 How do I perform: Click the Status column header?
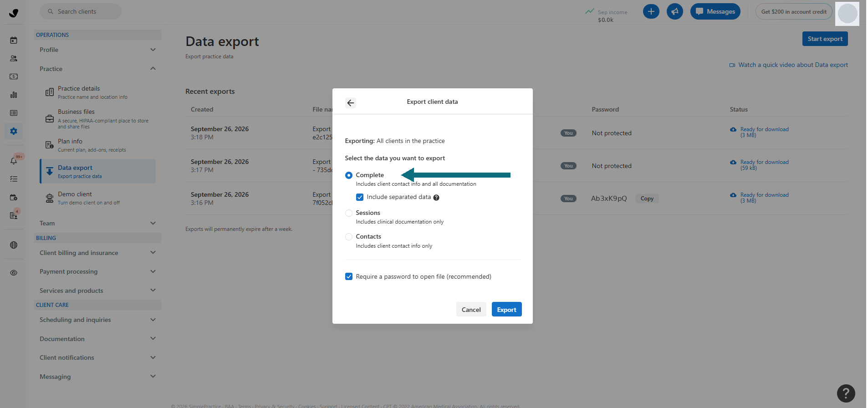pyautogui.click(x=739, y=109)
